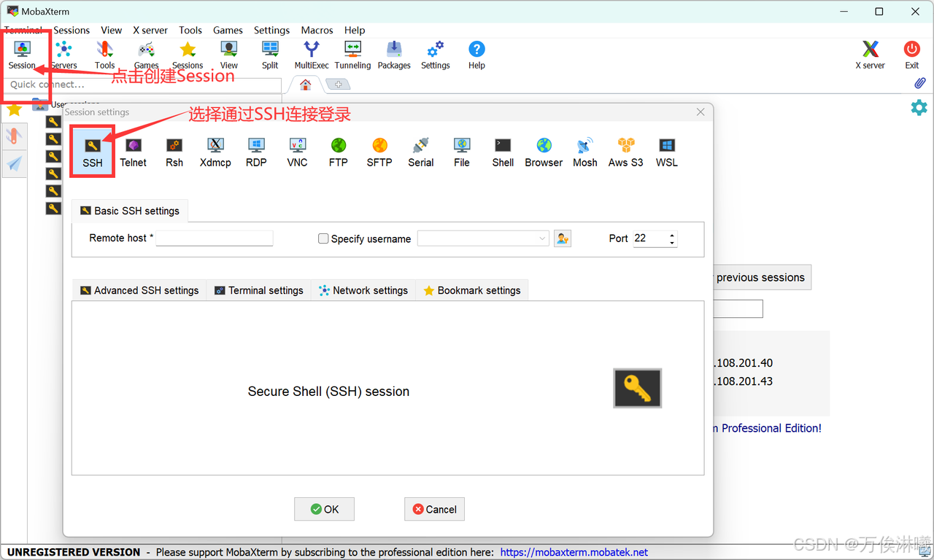934x560 pixels.
Task: Click the Session toolbar icon
Action: click(x=22, y=55)
